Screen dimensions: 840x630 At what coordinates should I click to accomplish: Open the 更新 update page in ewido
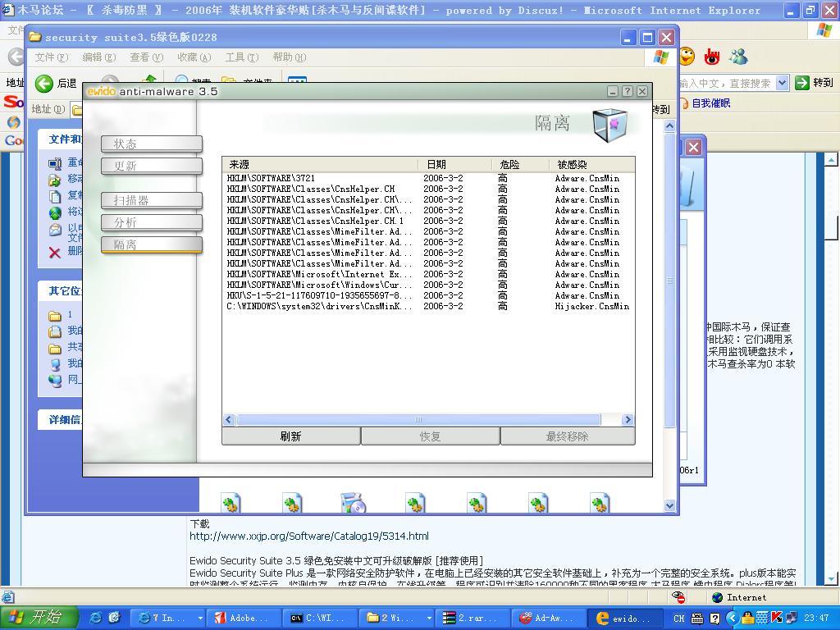152,166
